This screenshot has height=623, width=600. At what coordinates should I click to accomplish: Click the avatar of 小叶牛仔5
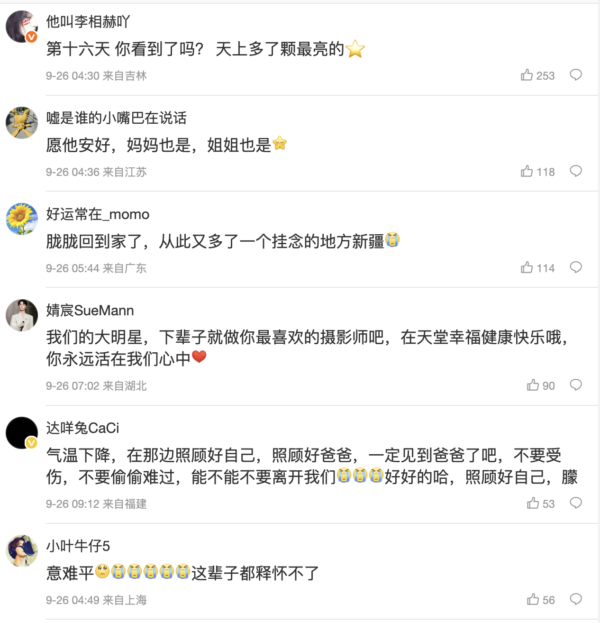22,550
